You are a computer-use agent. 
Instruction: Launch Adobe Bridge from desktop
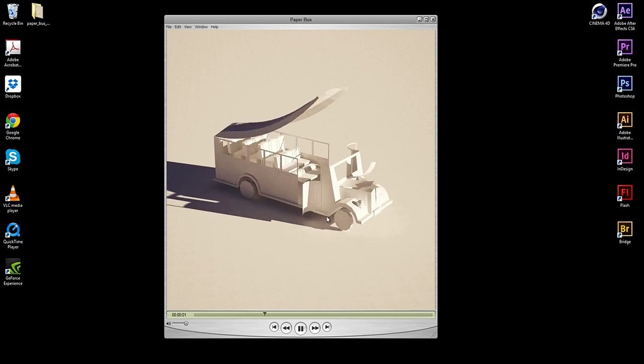[625, 233]
